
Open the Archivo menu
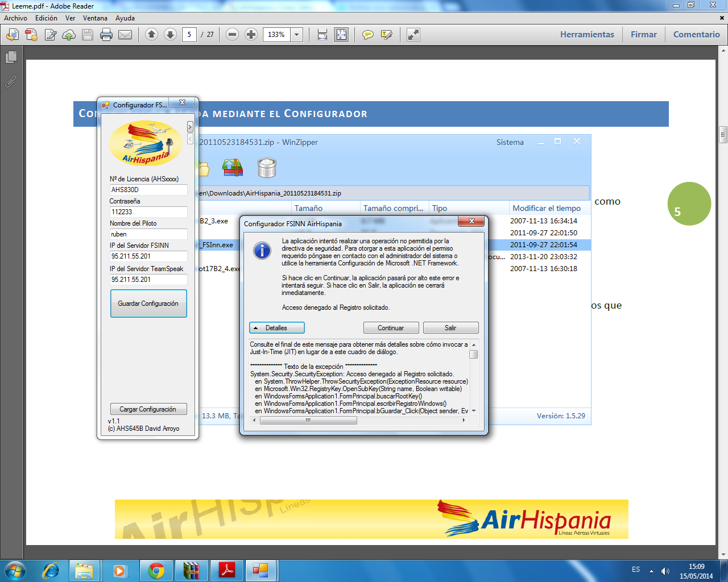point(15,18)
